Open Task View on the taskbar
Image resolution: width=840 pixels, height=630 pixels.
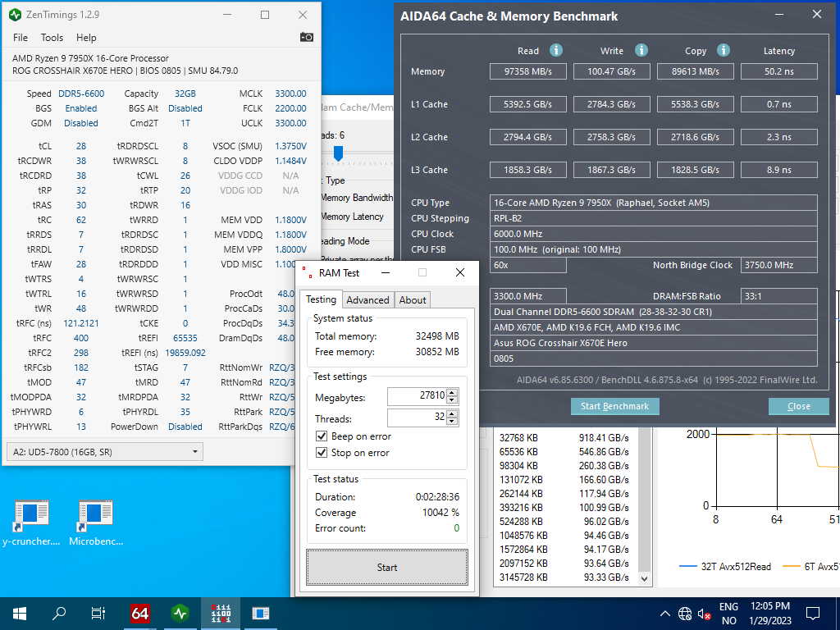point(98,614)
